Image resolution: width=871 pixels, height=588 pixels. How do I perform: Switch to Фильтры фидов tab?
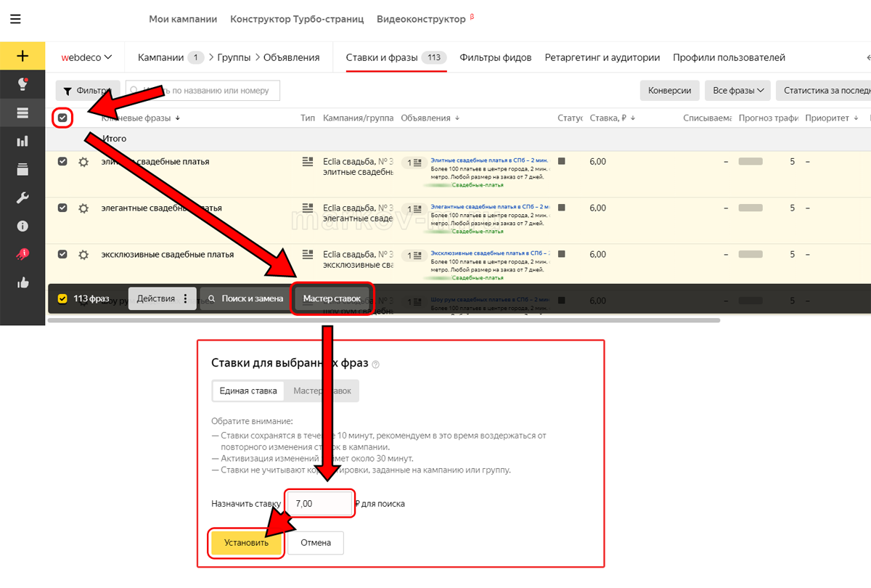point(496,57)
